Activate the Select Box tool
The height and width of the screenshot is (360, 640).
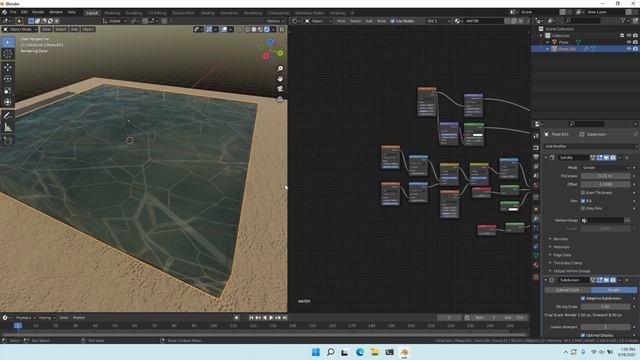pyautogui.click(x=8, y=42)
